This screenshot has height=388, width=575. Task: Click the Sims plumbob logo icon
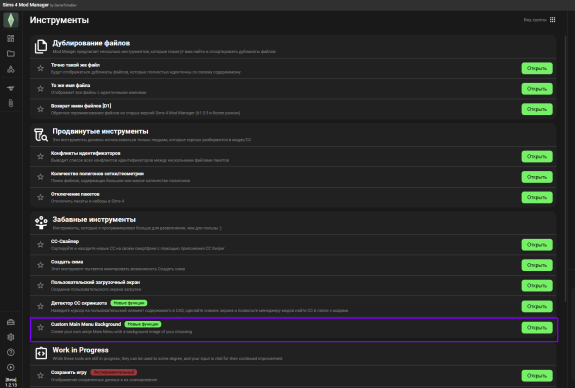coord(11,20)
